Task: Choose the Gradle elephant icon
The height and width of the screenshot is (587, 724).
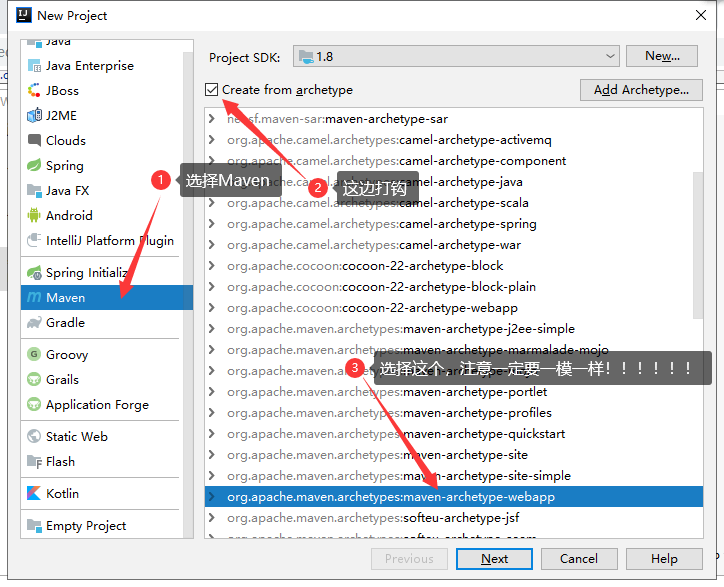Action: [34, 322]
